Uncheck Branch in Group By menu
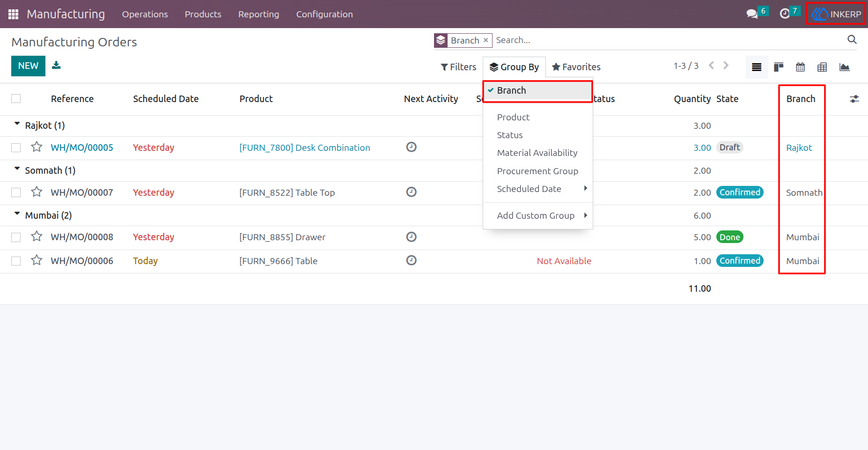 (537, 90)
